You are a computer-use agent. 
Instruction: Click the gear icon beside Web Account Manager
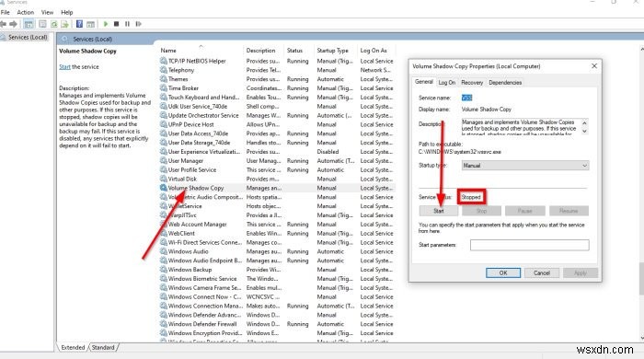coord(164,225)
